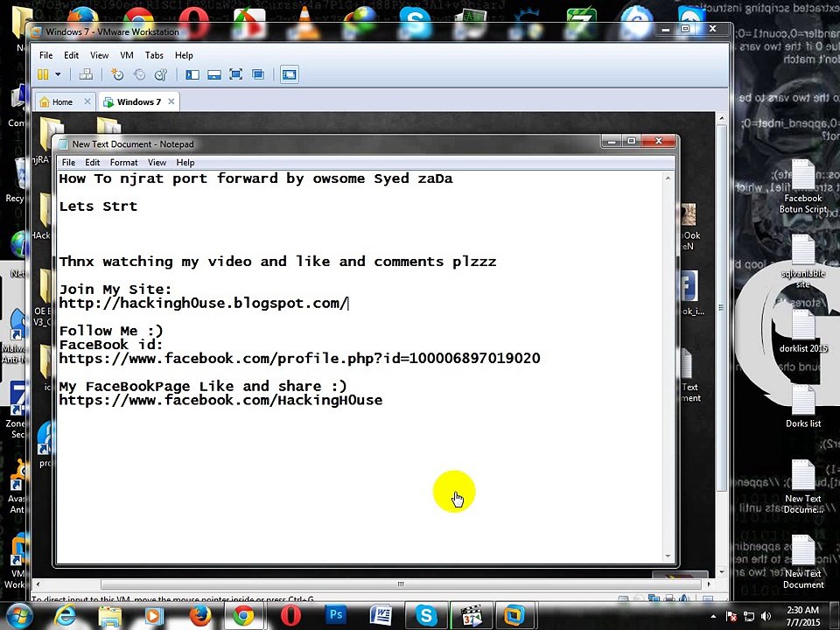This screenshot has width=840, height=630.
Task: Revert the VM to previous snapshot
Action: (139, 74)
